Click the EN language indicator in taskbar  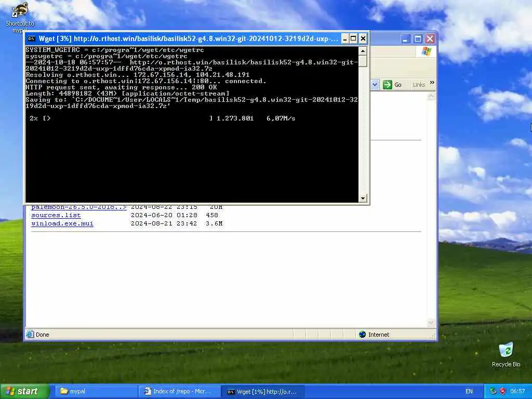pyautogui.click(x=469, y=392)
